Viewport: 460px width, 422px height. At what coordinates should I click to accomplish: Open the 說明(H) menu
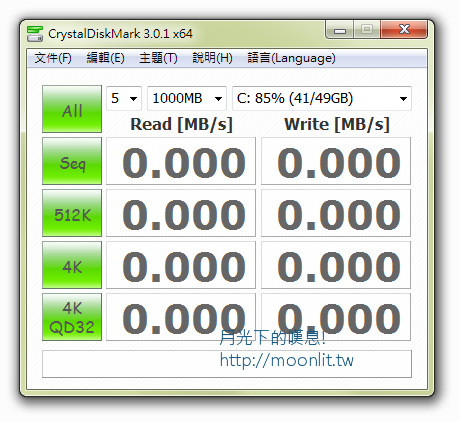pos(212,58)
